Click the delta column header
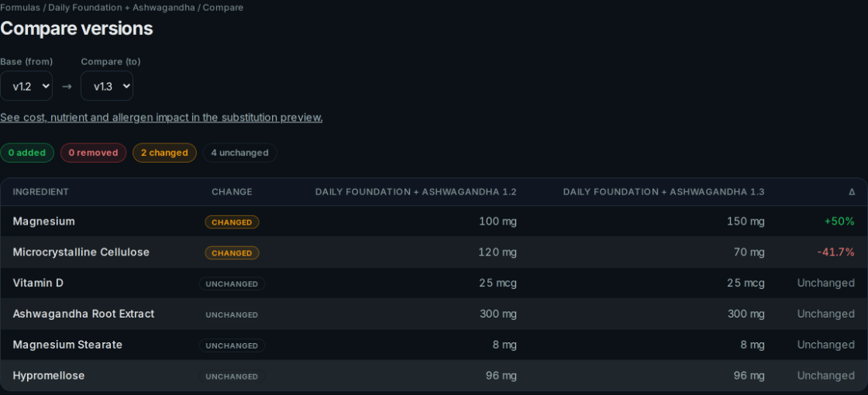The width and height of the screenshot is (868, 395). point(852,192)
